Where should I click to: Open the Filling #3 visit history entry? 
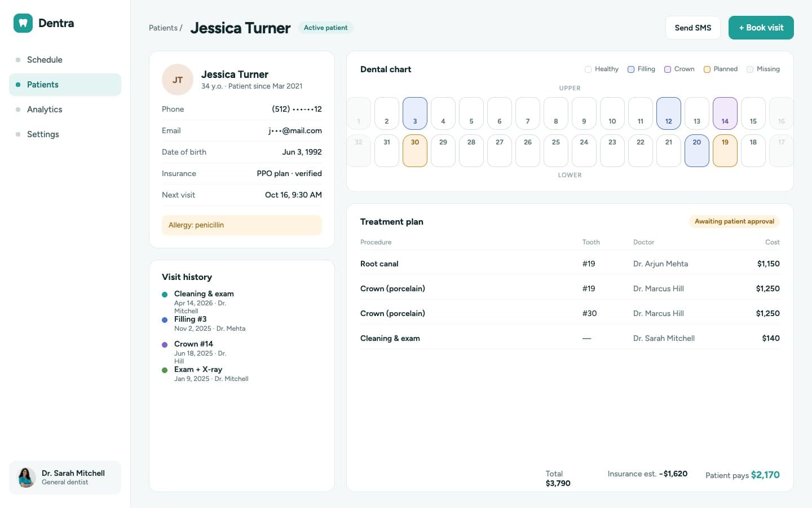204,323
